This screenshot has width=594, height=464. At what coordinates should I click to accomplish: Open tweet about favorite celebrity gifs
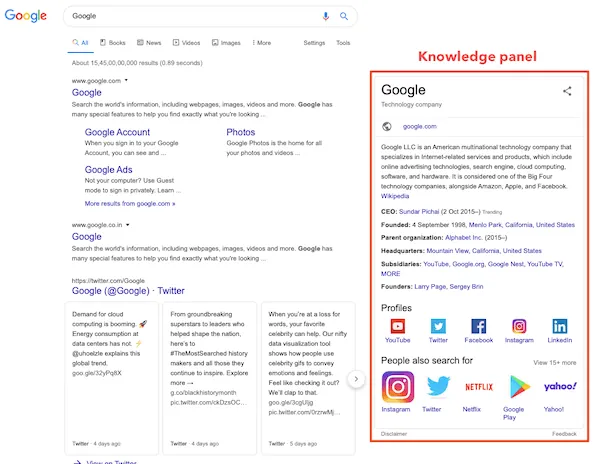click(x=308, y=378)
